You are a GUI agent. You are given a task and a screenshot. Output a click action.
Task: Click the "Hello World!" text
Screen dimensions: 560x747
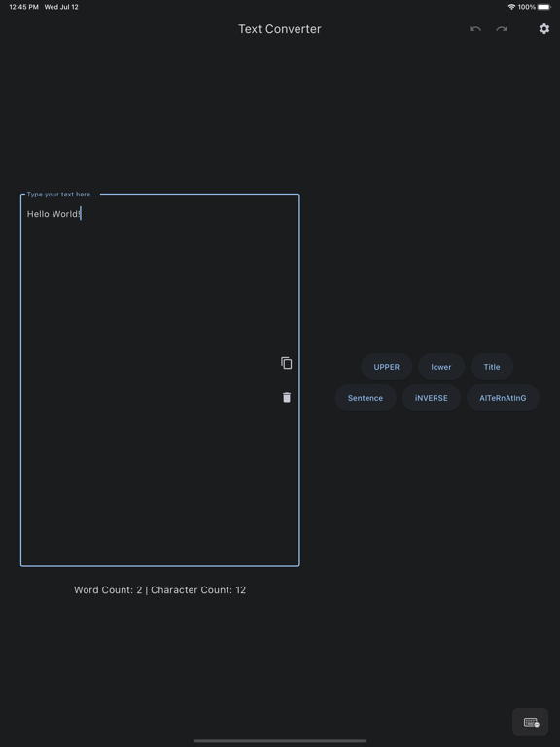point(53,214)
